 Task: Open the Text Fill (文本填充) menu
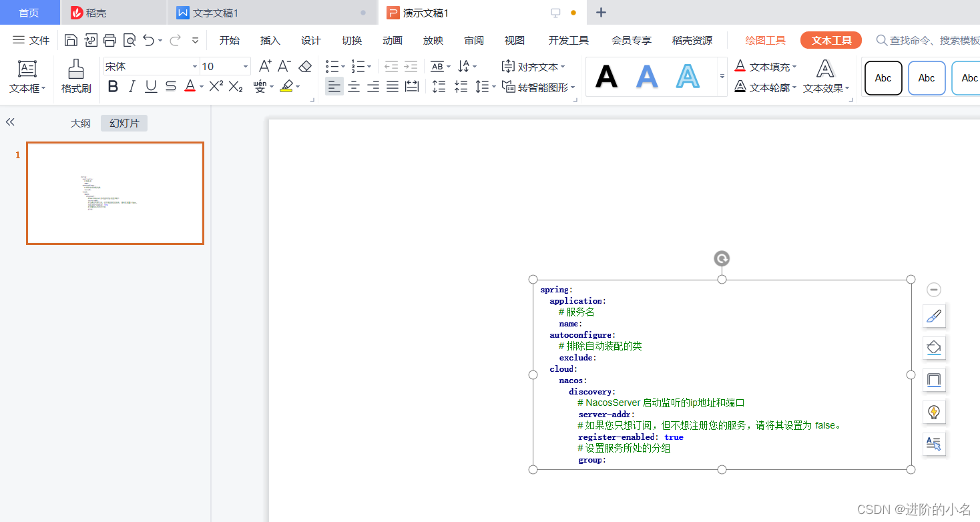(x=766, y=67)
